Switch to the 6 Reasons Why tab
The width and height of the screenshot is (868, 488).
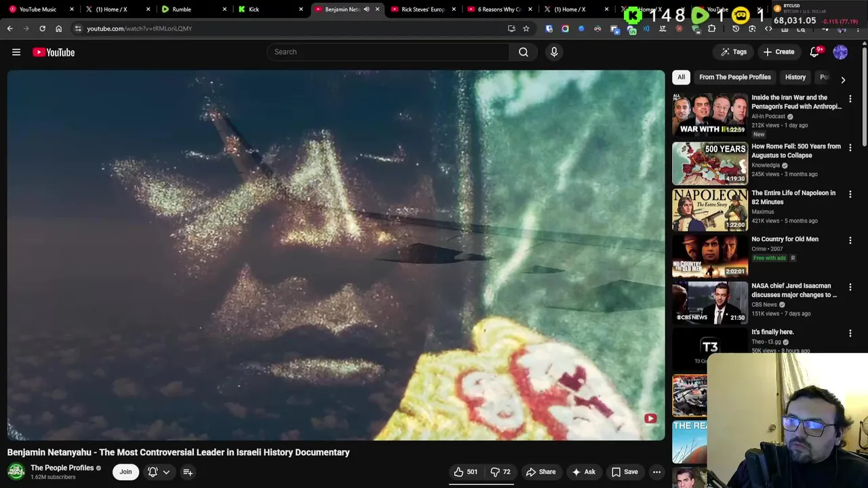pos(499,9)
